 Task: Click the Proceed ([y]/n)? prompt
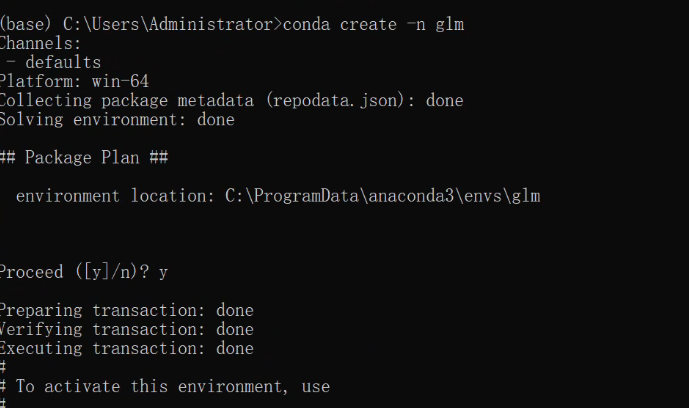75,272
